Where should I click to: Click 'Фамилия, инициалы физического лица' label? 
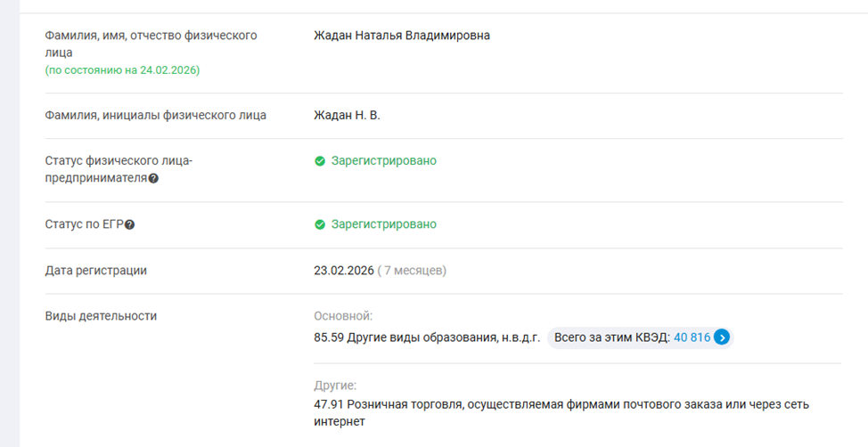click(156, 115)
